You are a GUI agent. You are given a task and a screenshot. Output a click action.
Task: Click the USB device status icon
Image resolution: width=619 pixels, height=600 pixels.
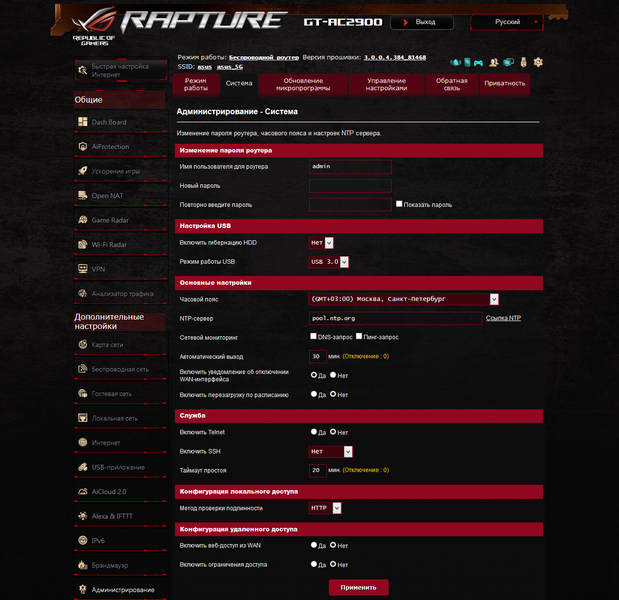(523, 62)
